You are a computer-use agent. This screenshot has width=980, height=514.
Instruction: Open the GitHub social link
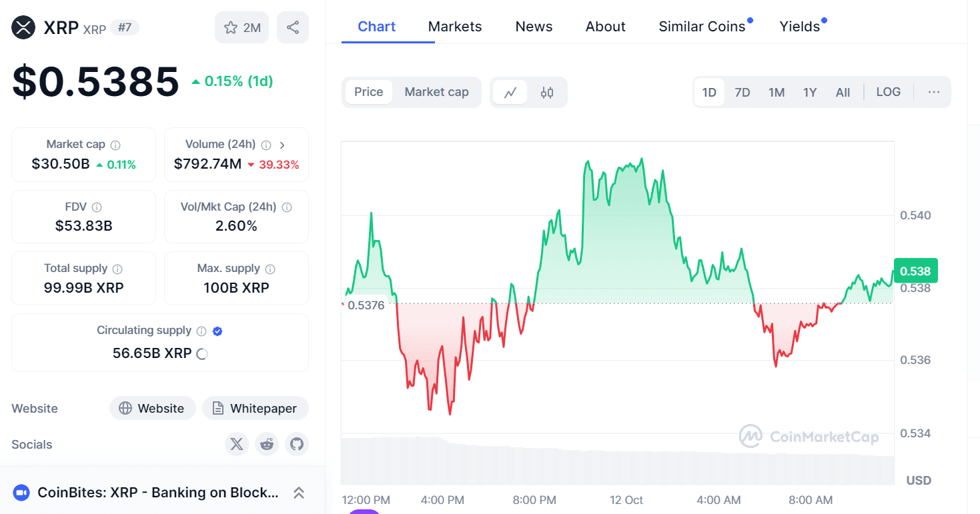click(297, 444)
